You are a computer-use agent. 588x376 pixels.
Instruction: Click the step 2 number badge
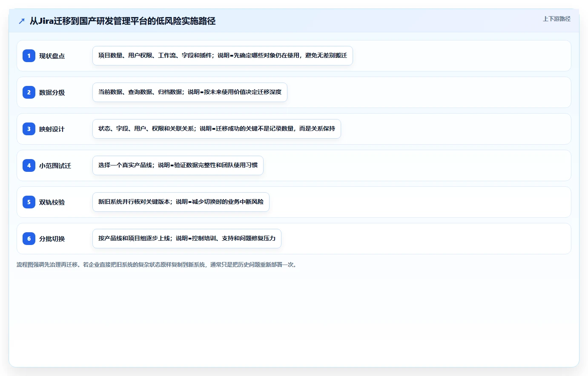pos(29,92)
